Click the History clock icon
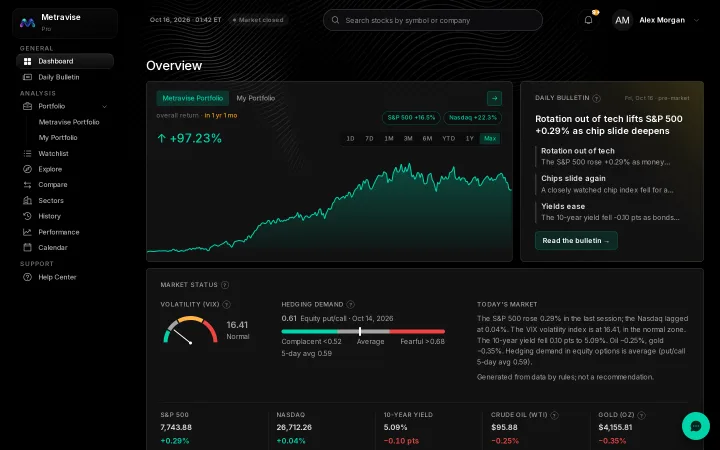 click(x=28, y=216)
